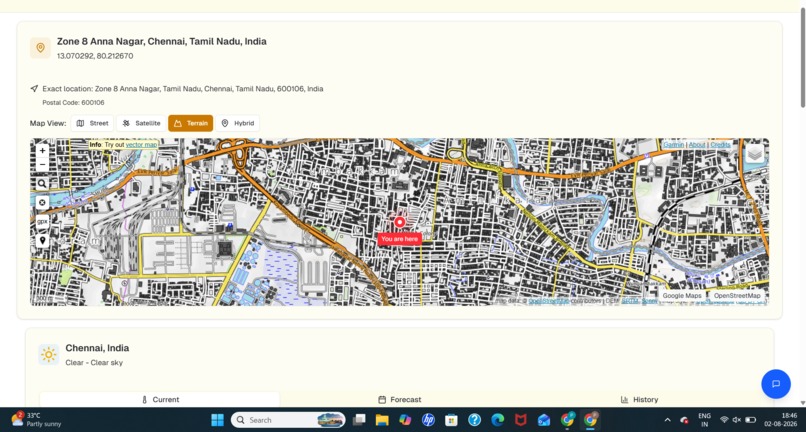Zoom out the map with minus button

pos(42,165)
